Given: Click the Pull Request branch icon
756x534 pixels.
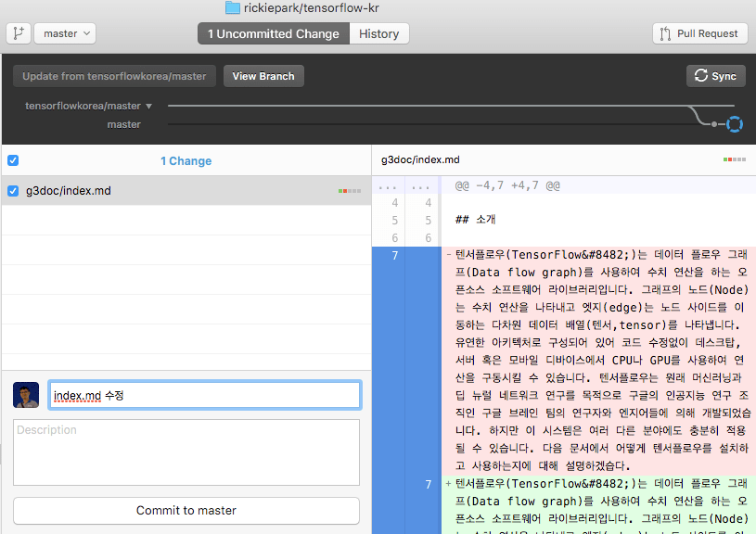Looking at the screenshot, I should (x=665, y=33).
